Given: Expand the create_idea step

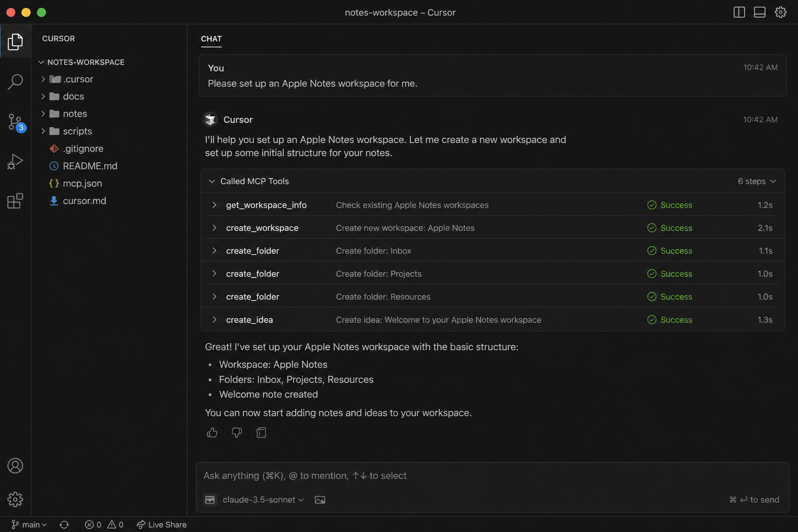Looking at the screenshot, I should [x=214, y=320].
